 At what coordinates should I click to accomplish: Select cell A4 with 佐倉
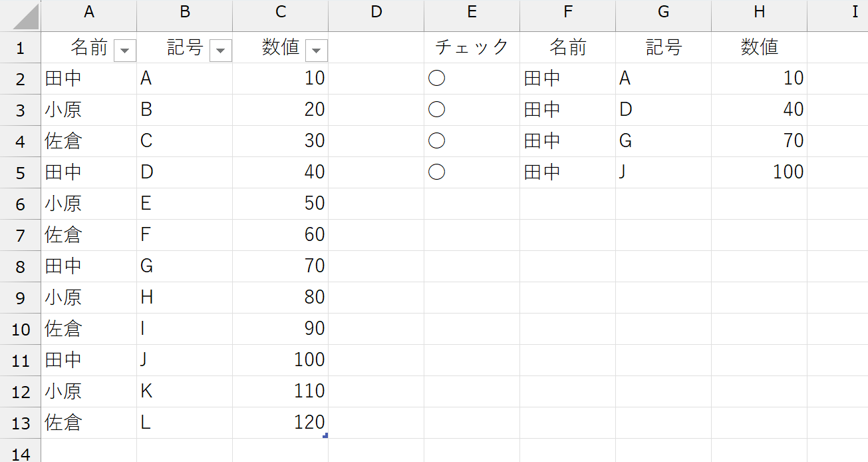89,141
